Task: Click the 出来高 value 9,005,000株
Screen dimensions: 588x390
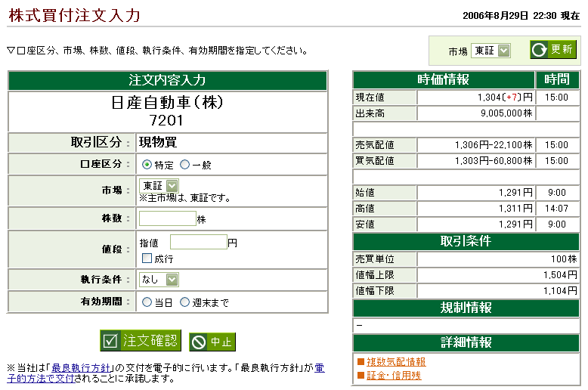Action: point(506,113)
